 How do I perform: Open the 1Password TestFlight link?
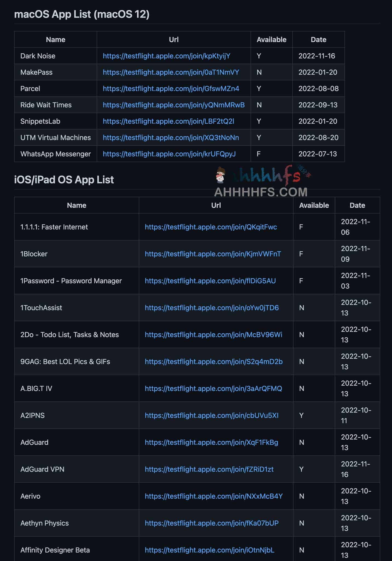[210, 281]
